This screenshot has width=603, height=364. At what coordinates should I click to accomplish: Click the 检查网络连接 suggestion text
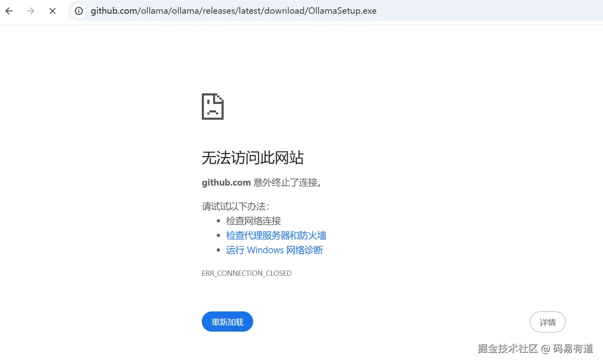[x=254, y=221]
